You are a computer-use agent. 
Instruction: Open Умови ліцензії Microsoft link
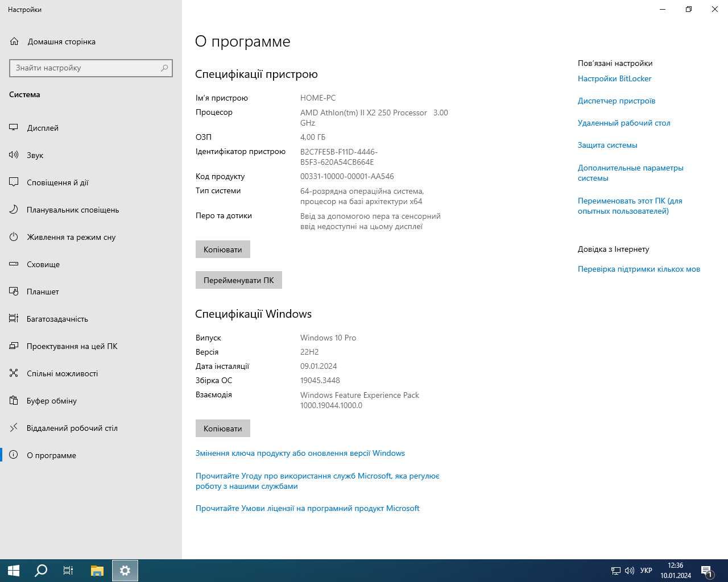coord(308,508)
